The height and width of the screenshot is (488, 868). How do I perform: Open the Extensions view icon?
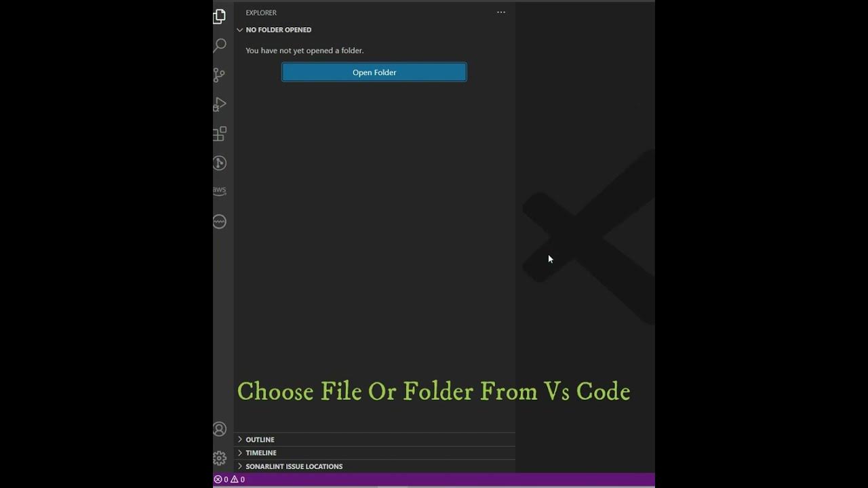pos(220,134)
